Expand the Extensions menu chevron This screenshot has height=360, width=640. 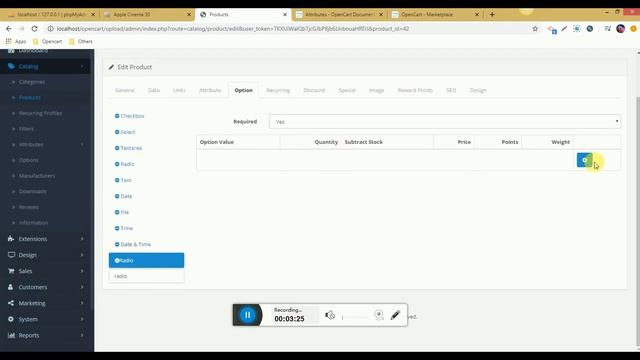(x=82, y=239)
